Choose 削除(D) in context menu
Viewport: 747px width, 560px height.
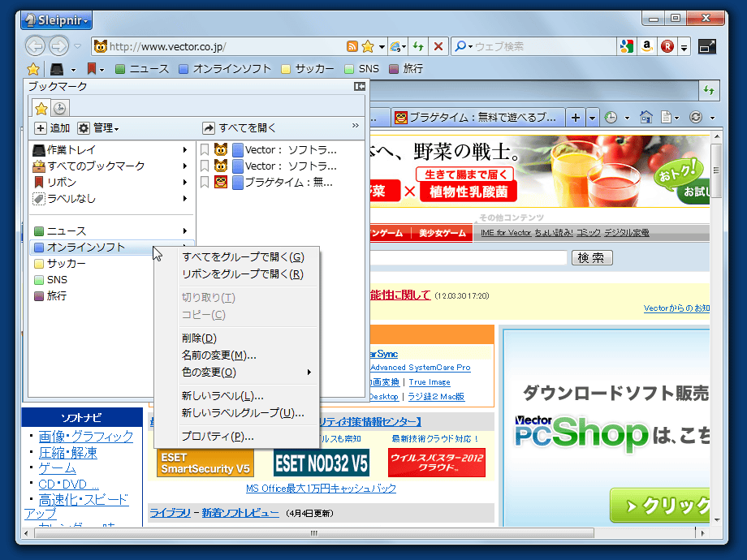[199, 338]
